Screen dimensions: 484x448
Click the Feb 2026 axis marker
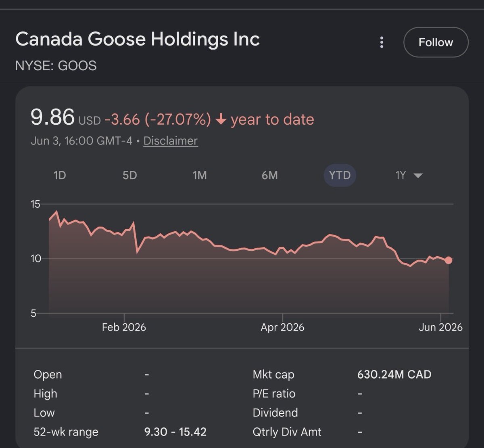point(124,327)
